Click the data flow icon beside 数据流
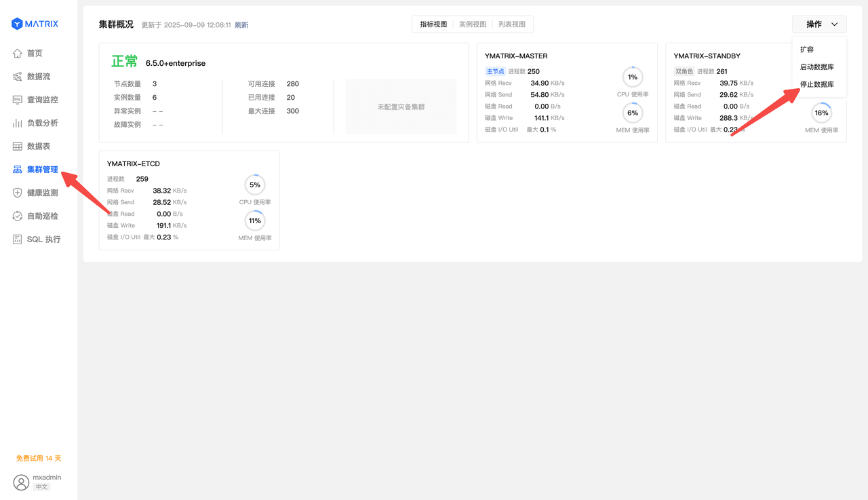This screenshot has width=868, height=500. pos(18,77)
